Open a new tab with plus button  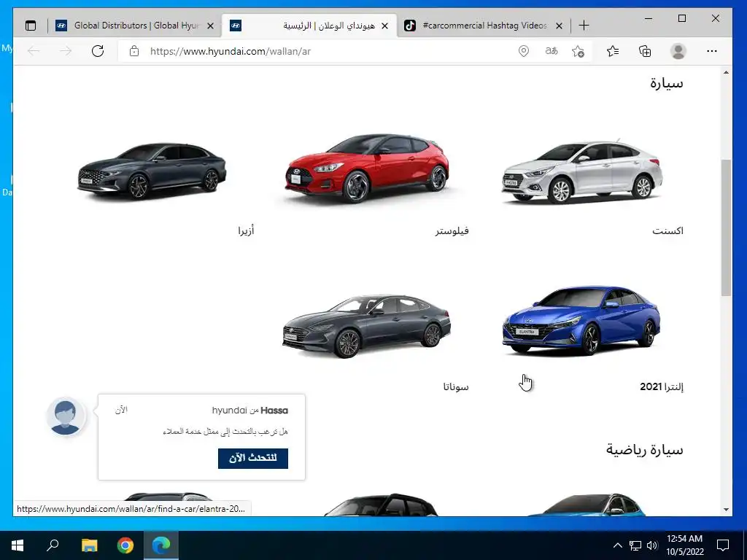point(584,26)
